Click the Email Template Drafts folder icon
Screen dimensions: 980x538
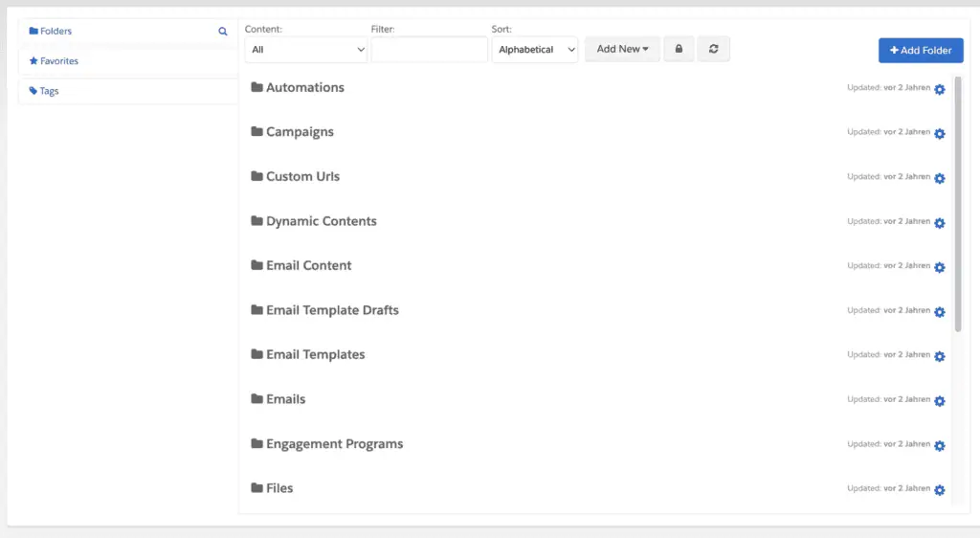[x=256, y=309]
